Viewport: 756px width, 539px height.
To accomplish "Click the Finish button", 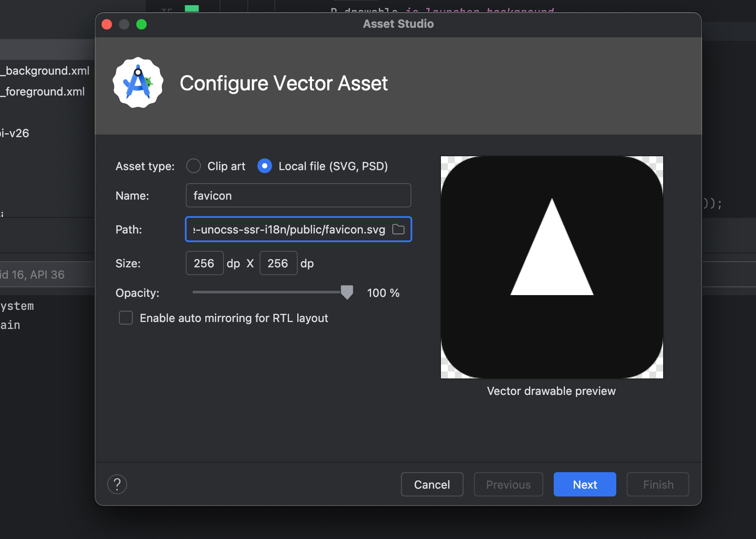I will 657,484.
